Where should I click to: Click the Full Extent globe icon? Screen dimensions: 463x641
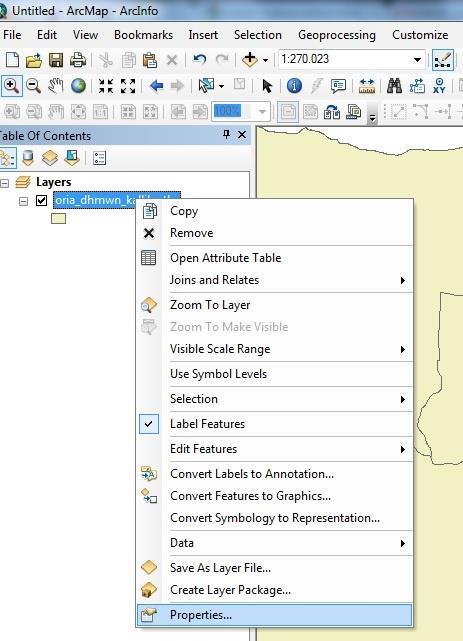click(x=78, y=86)
